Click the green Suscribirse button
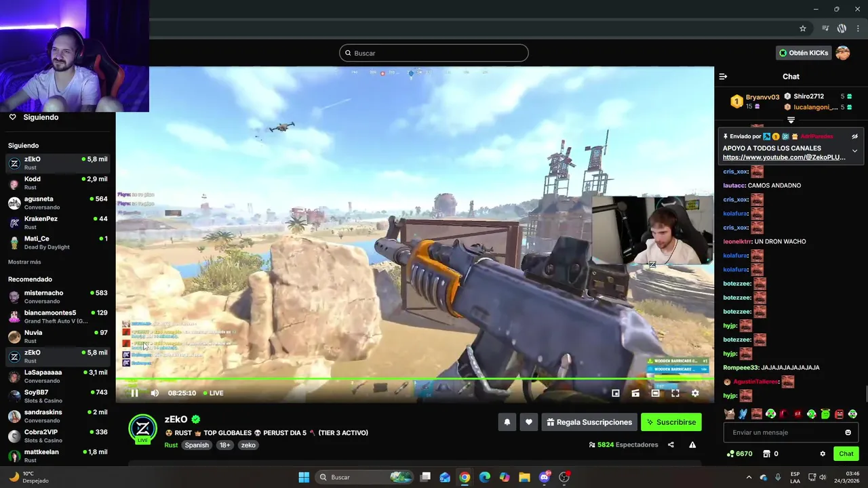 click(671, 422)
